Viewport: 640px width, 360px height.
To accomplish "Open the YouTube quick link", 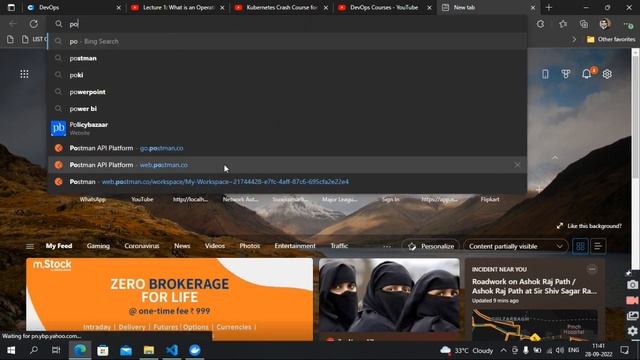I will pyautogui.click(x=142, y=199).
